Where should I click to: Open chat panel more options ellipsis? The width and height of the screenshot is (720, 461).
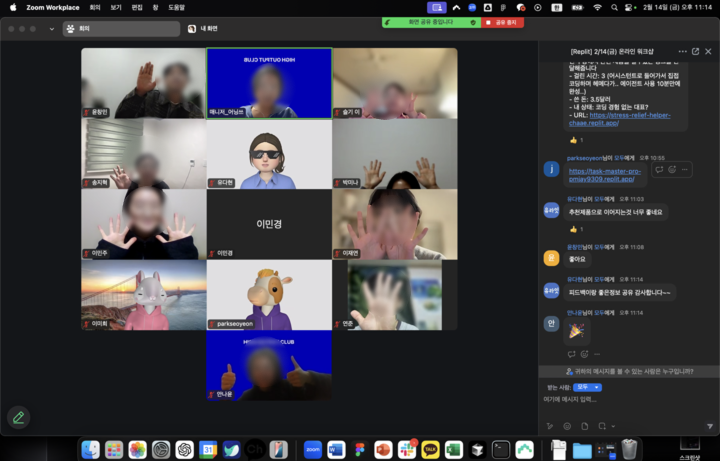tap(682, 51)
